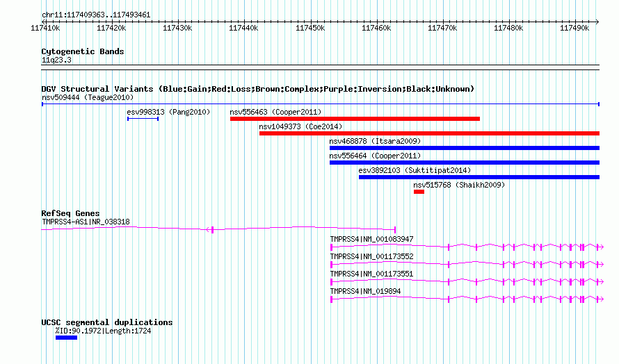This screenshot has height=364, width=619.
Task: Click the nsv468878 (Itsara2009) label
Action: (x=375, y=141)
